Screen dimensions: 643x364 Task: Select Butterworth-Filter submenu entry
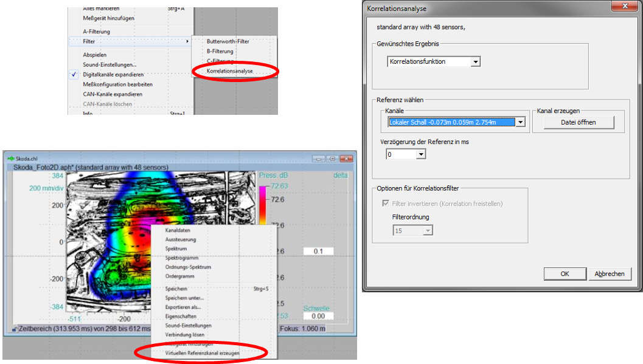228,41
